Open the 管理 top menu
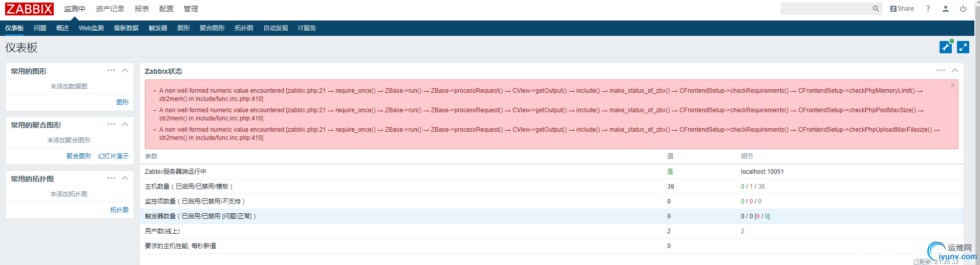980x265 pixels. (191, 9)
